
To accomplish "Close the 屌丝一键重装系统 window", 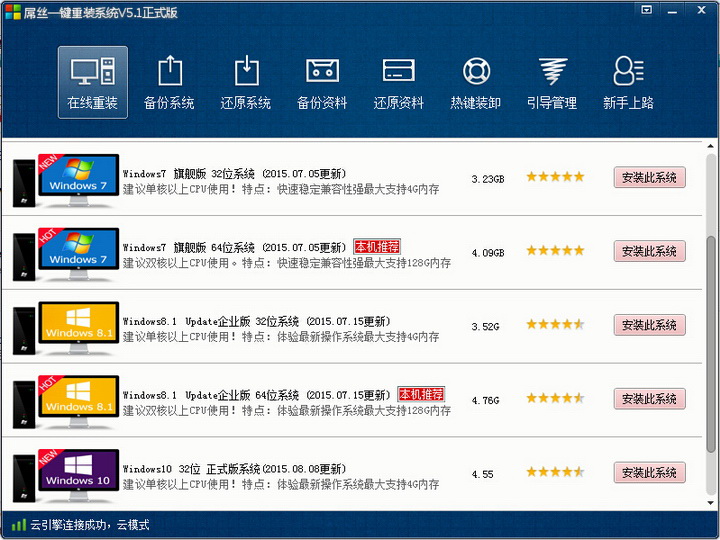I will [701, 10].
